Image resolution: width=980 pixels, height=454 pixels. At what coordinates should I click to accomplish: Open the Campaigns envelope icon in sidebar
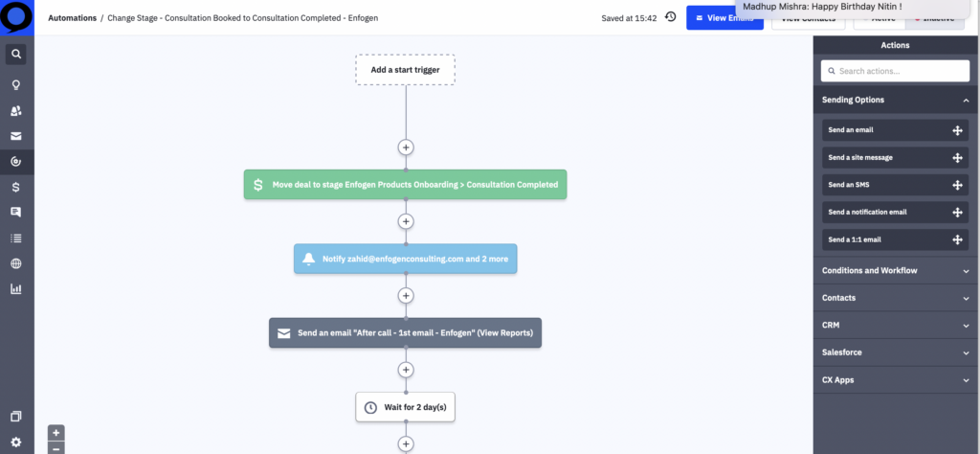coord(16,136)
